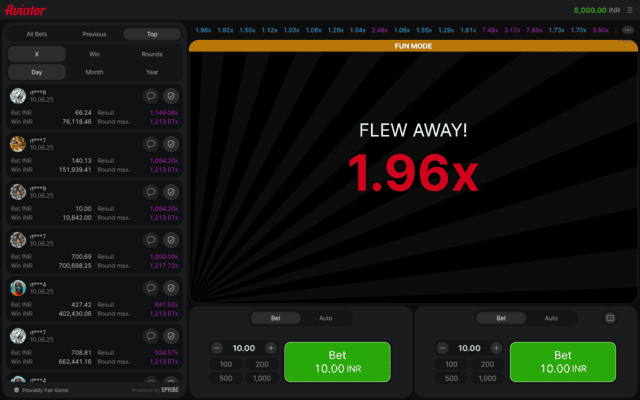Click the Provably Fair Game shield icon
640x400 pixels.
tap(16, 390)
